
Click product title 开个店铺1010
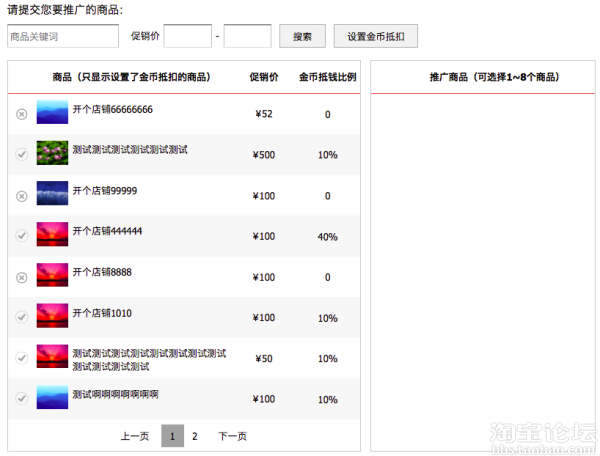pyautogui.click(x=102, y=313)
